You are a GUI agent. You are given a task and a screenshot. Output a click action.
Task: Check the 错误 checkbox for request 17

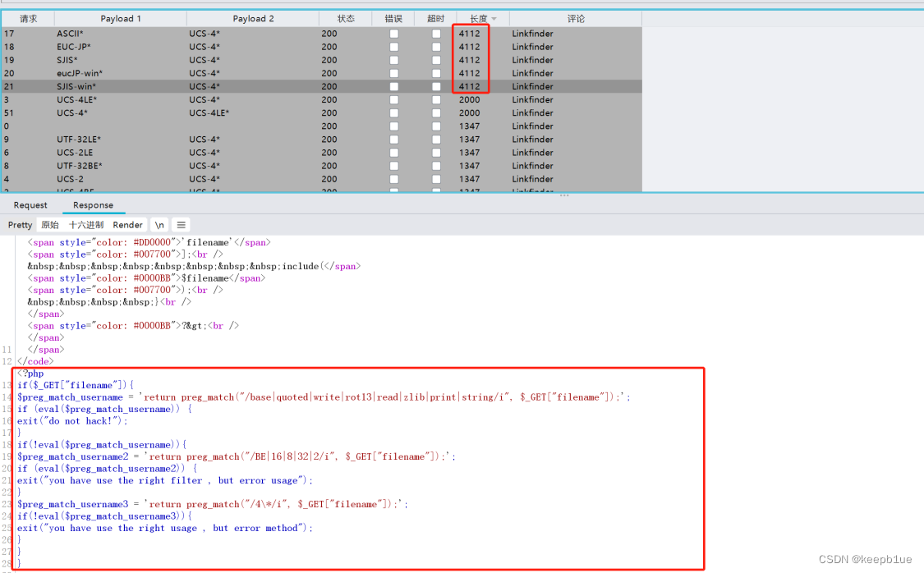[393, 34]
